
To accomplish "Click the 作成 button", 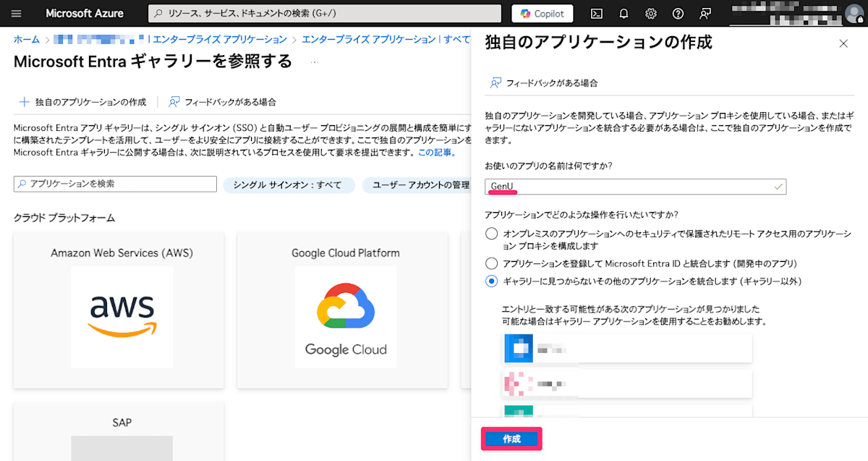I will pyautogui.click(x=511, y=439).
